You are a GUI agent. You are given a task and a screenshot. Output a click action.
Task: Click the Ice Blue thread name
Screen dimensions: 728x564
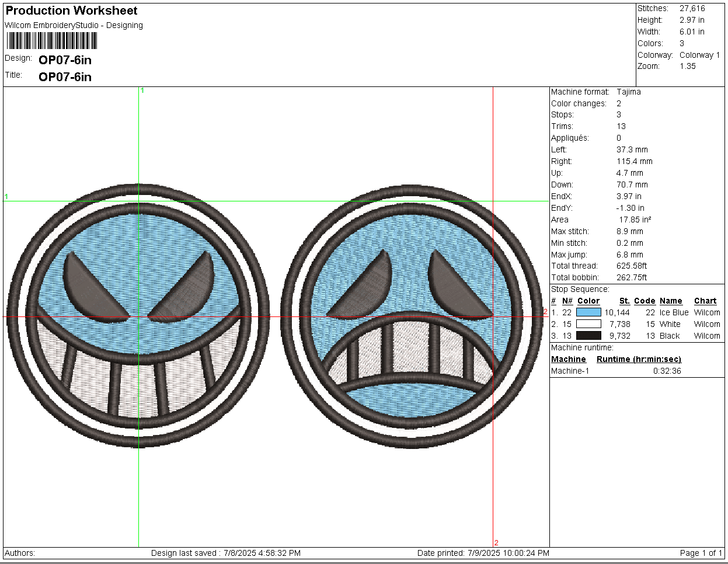click(x=674, y=312)
